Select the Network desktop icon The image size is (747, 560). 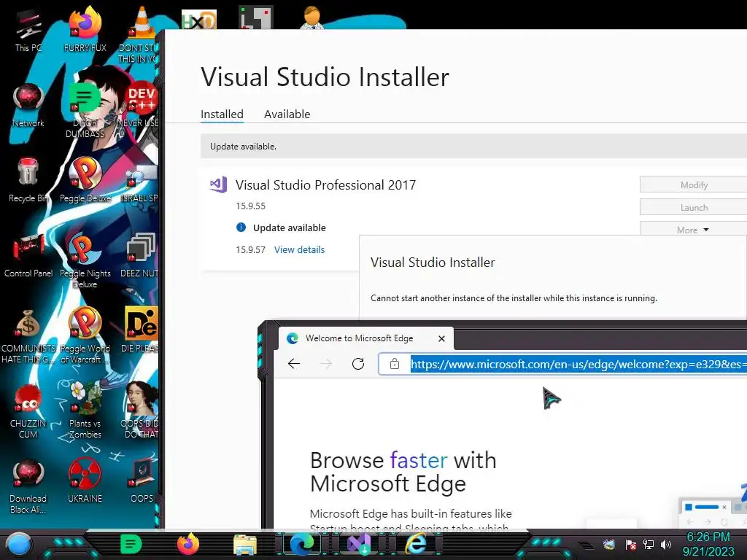tap(28, 105)
